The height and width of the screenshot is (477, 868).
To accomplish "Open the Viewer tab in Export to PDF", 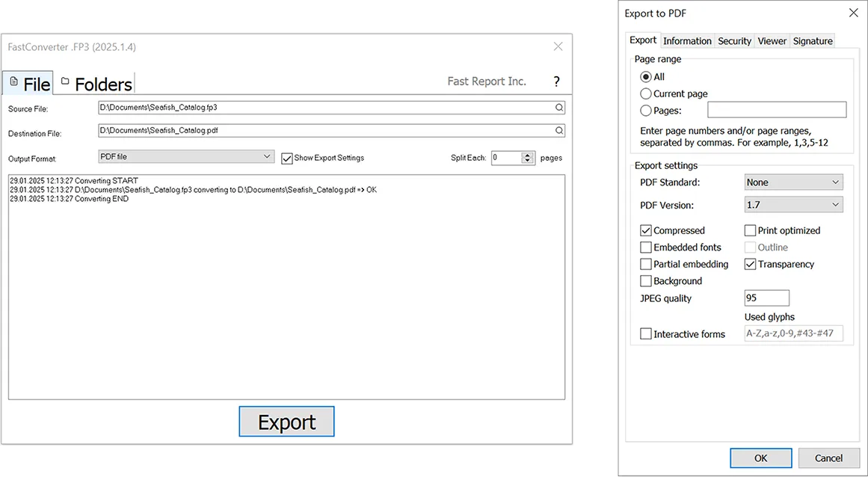I will coord(772,41).
